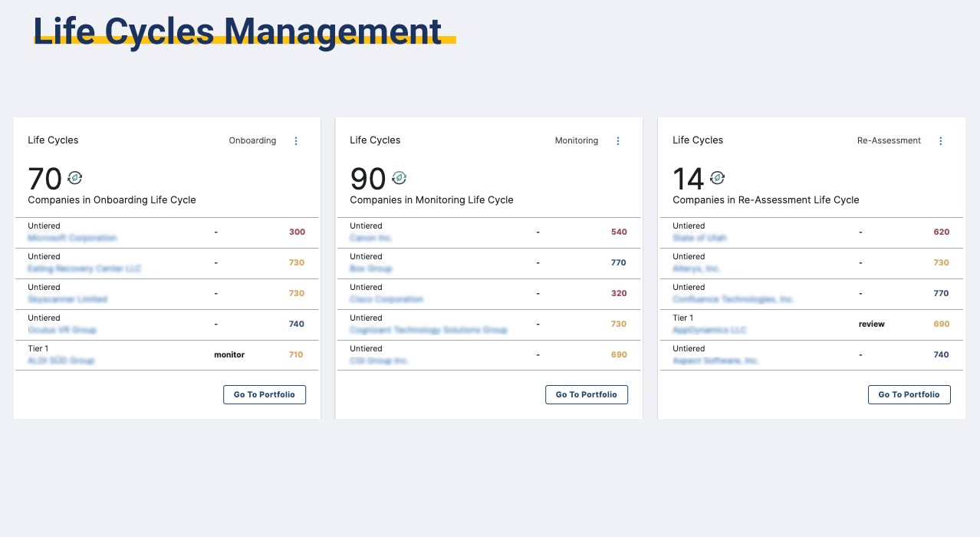980x537 pixels.
Task: Go to Portfolio from the Onboarding card
Action: 265,394
